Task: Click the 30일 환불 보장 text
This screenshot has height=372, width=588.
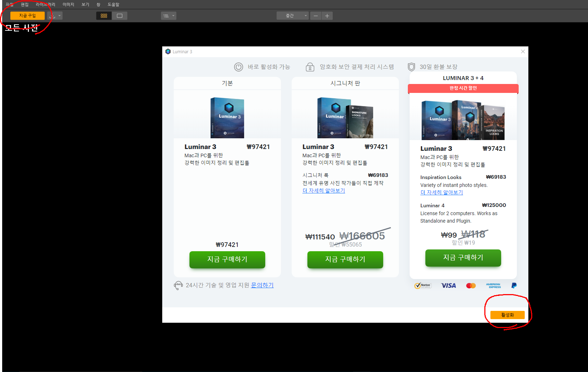Action: (x=439, y=67)
